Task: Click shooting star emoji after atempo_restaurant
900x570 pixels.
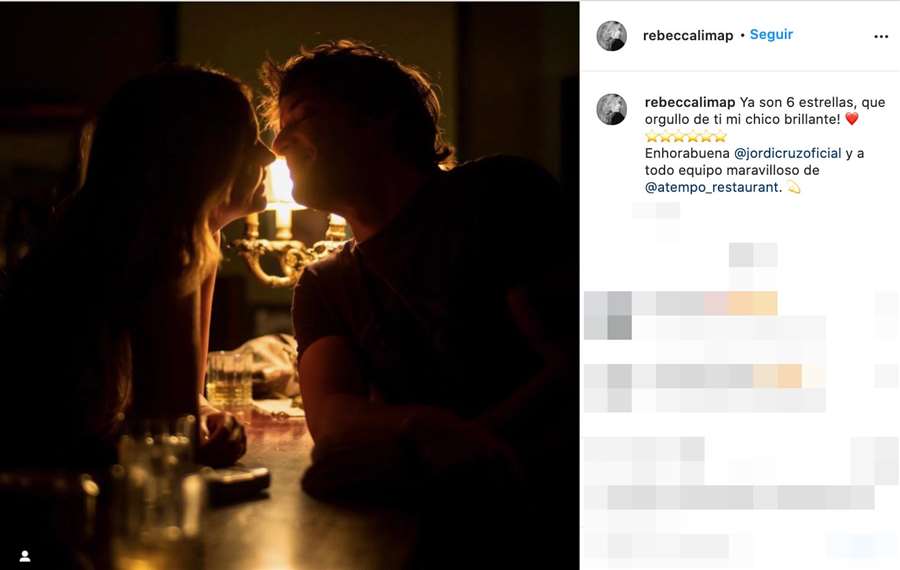Action: [793, 187]
